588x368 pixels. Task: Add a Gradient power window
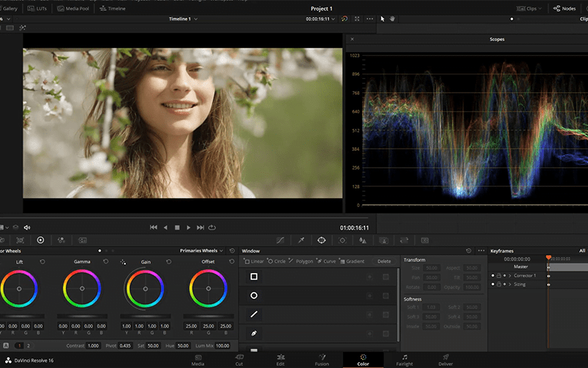pyautogui.click(x=352, y=261)
